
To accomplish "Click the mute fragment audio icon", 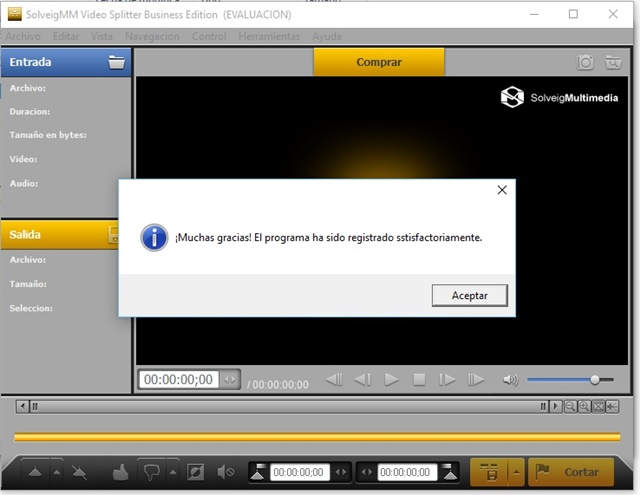I will pyautogui.click(x=226, y=473).
